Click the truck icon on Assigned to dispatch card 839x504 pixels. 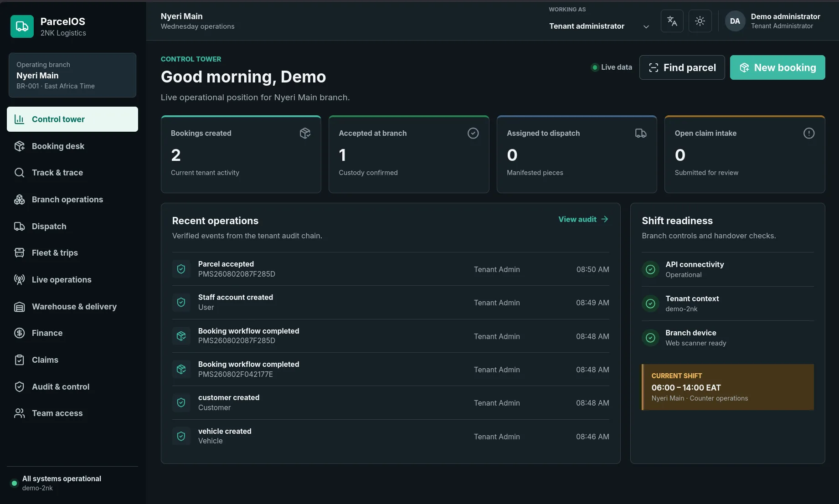pyautogui.click(x=641, y=133)
